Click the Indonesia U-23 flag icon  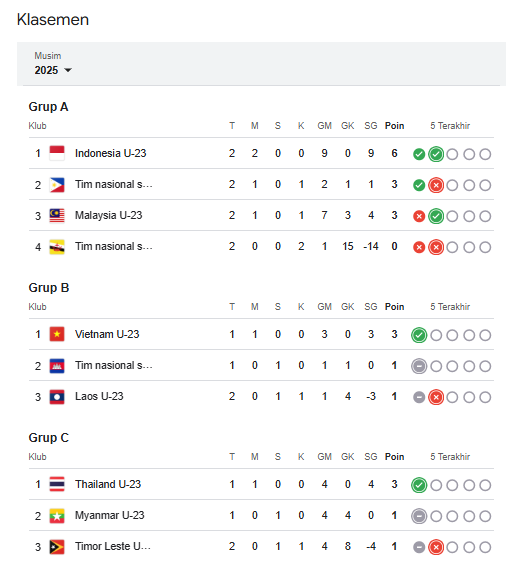pos(57,153)
